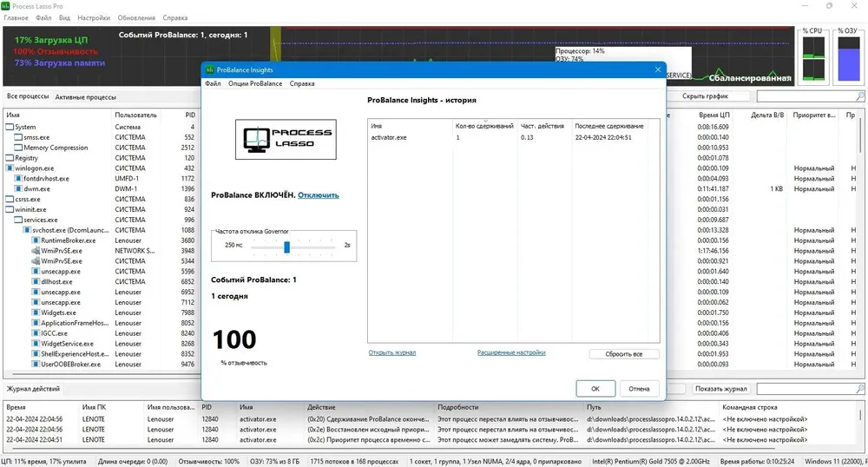Click the dllhost.exe process icon
868x467 pixels.
click(x=36, y=281)
